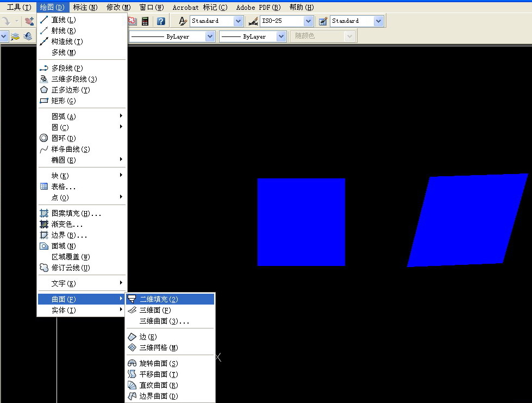This screenshot has height=403, width=532.
Task: Choose 三维网格 3D mesh entry
Action: coord(170,348)
